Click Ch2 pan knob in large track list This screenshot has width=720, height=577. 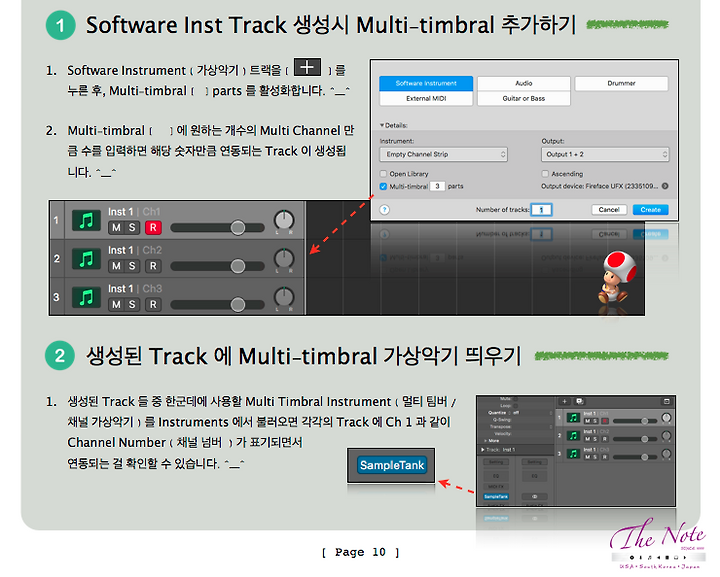pyautogui.click(x=284, y=259)
